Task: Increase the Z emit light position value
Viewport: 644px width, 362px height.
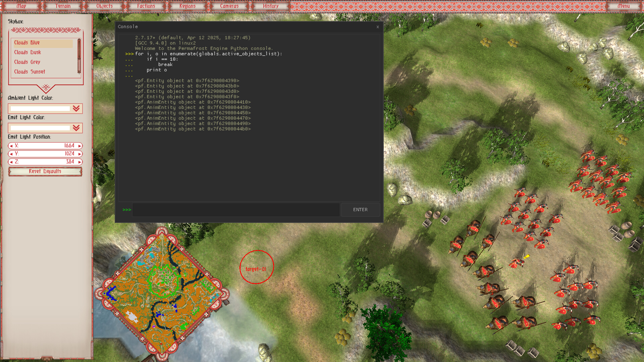Action: [79, 162]
